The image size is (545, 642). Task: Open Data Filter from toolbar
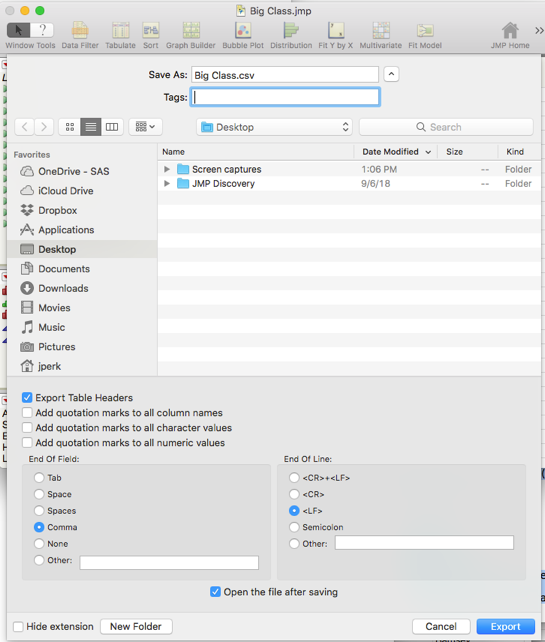80,35
